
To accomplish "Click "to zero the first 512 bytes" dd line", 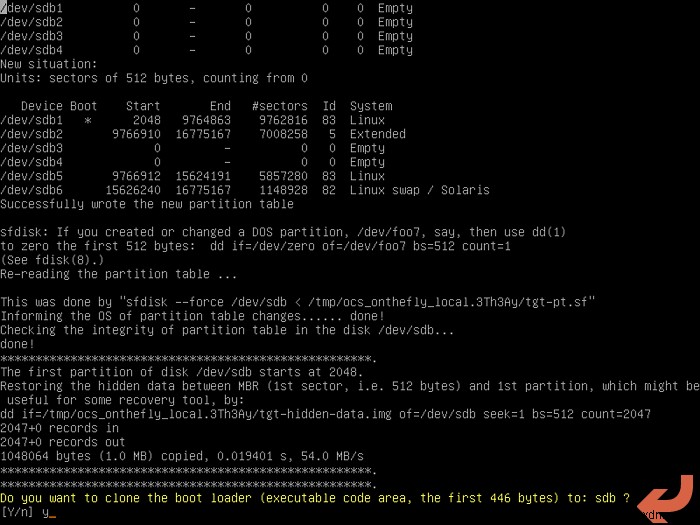I will pyautogui.click(x=255, y=246).
